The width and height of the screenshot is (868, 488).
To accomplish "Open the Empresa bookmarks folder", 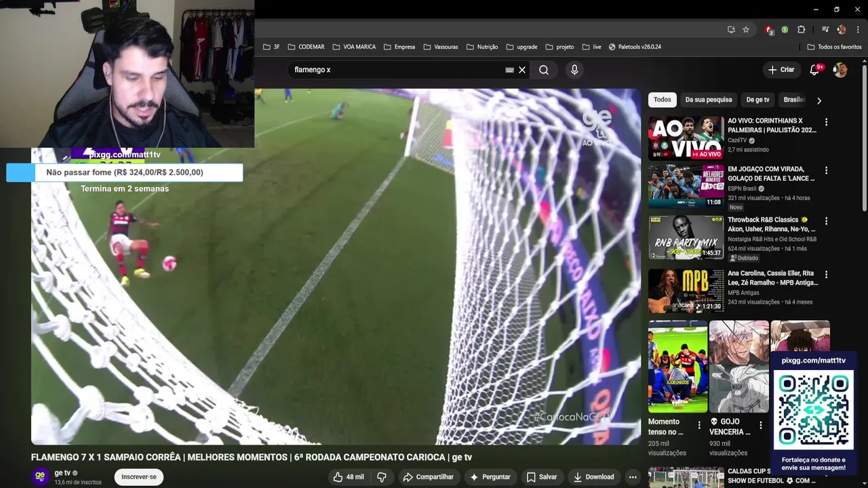I will point(399,47).
